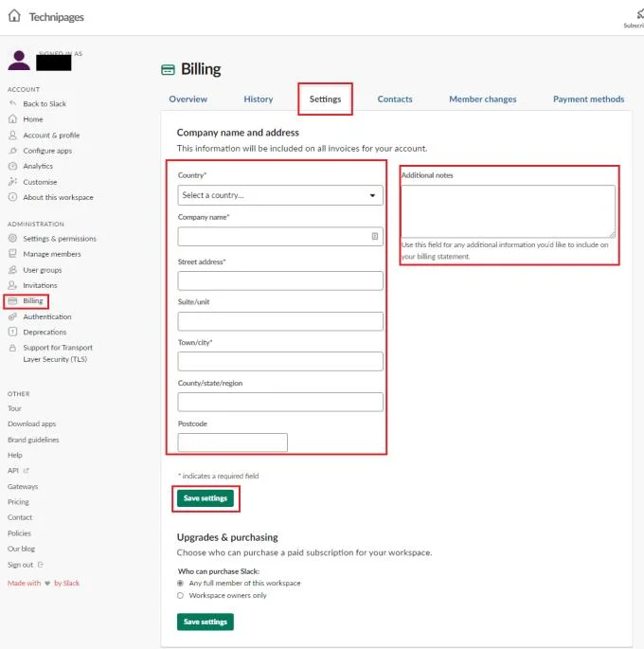Click the Analytics icon
This screenshot has width=644, height=649.
13,166
